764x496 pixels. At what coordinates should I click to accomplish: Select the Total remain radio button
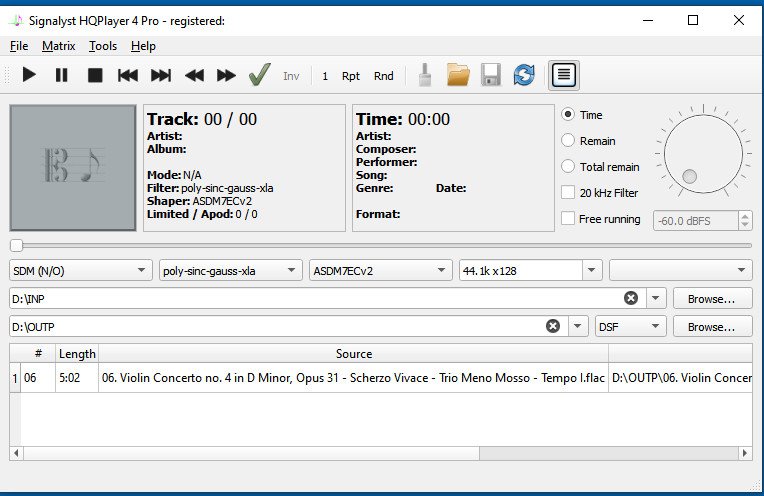(568, 166)
